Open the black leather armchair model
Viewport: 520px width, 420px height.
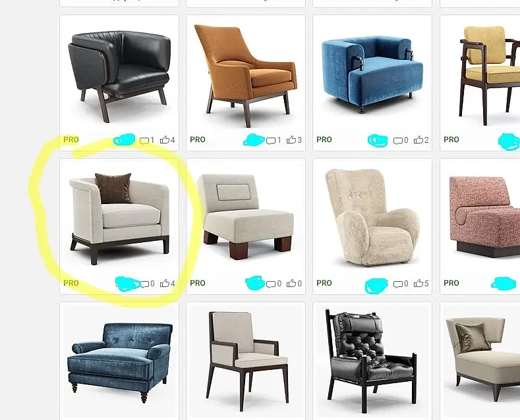(x=119, y=76)
